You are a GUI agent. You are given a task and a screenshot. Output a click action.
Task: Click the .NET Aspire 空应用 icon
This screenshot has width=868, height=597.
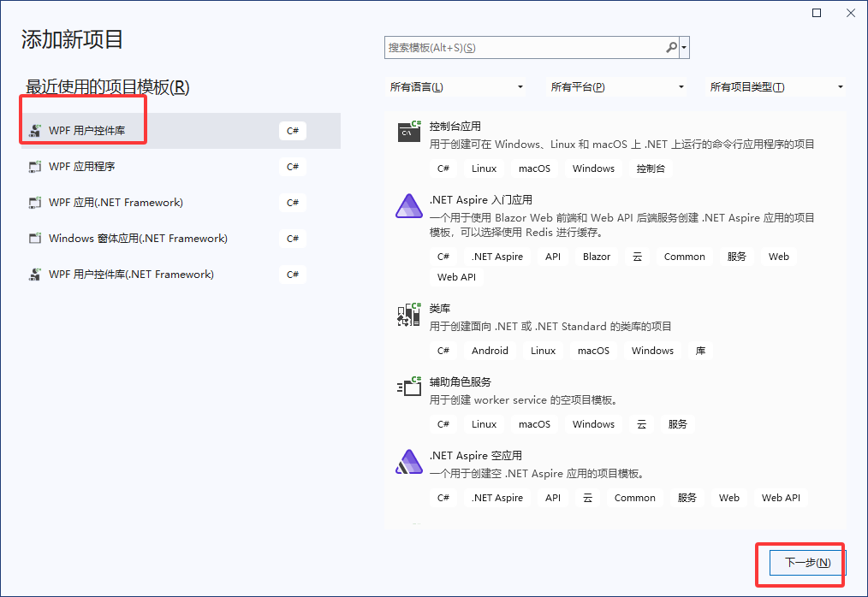(x=408, y=461)
